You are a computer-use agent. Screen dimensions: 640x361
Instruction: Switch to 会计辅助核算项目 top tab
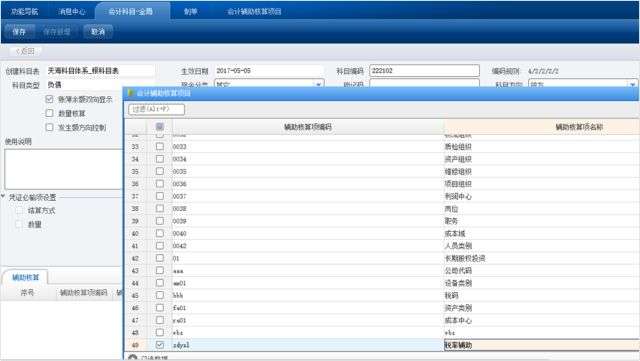click(x=254, y=11)
